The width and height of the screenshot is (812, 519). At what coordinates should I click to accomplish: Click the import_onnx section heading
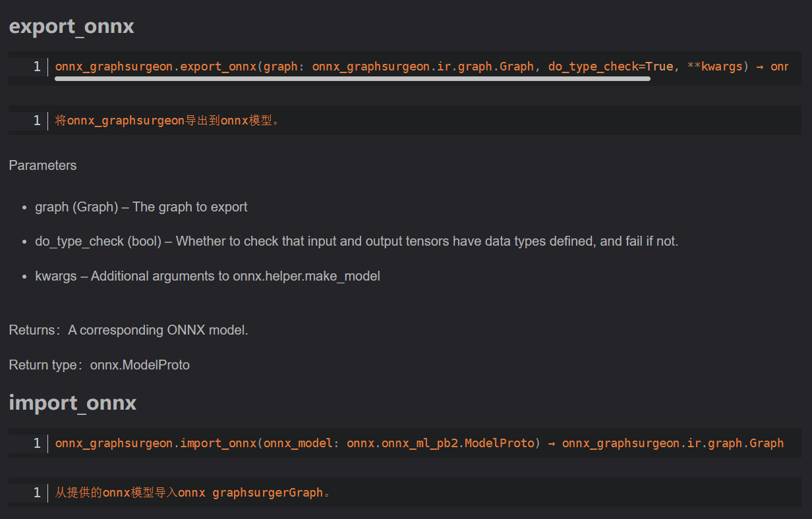pyautogui.click(x=72, y=403)
